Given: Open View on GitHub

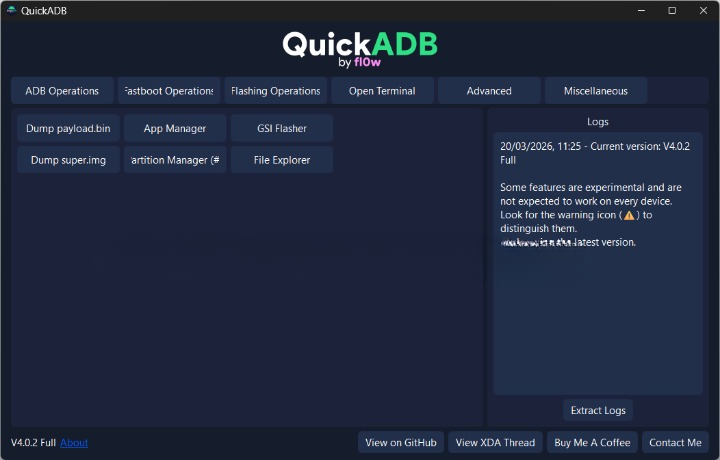Looking at the screenshot, I should click(x=401, y=442).
